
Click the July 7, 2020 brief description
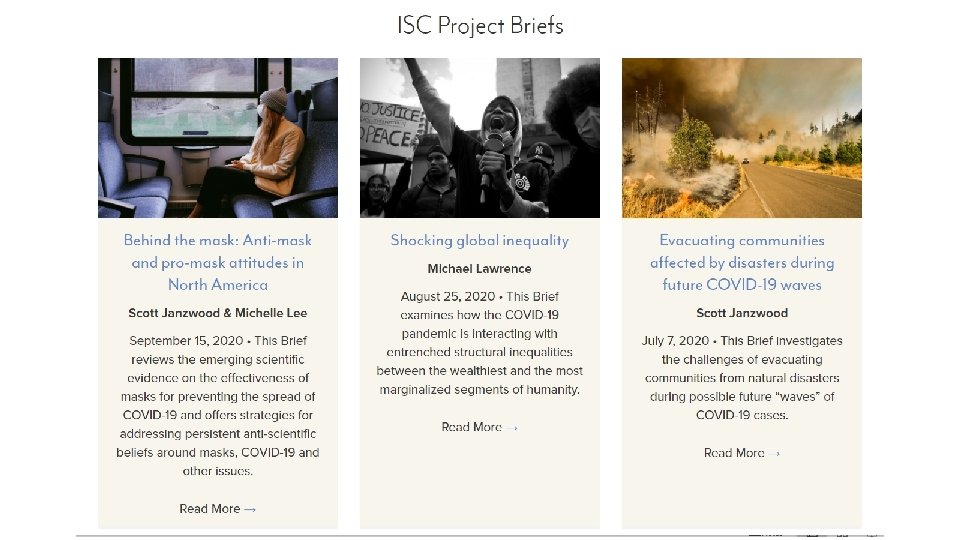tap(742, 378)
